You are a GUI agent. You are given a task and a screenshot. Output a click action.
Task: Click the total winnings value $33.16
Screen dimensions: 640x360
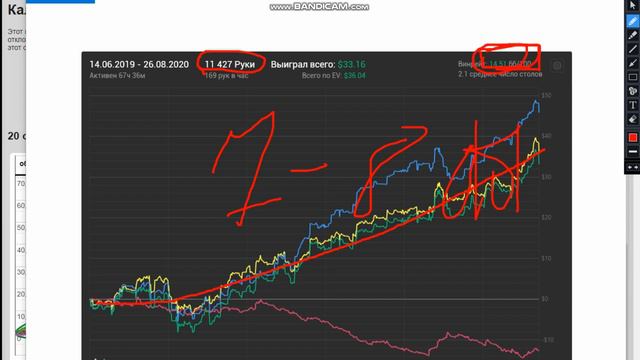click(351, 64)
